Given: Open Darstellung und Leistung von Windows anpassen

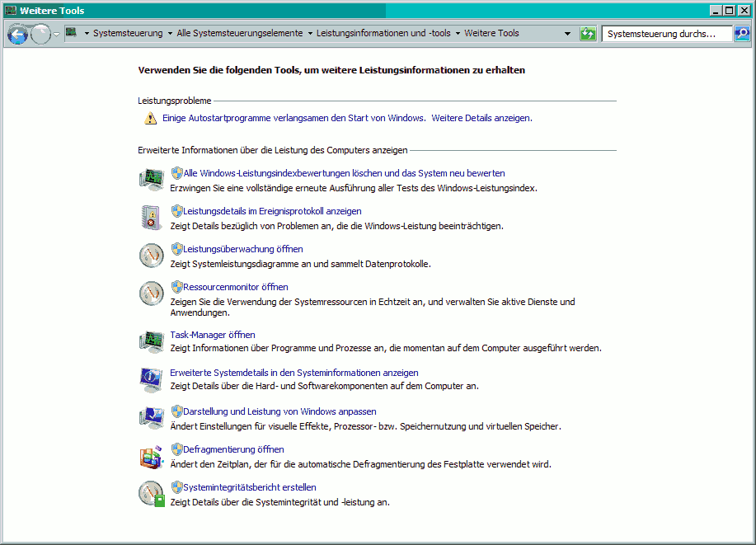Looking at the screenshot, I should pyautogui.click(x=279, y=411).
